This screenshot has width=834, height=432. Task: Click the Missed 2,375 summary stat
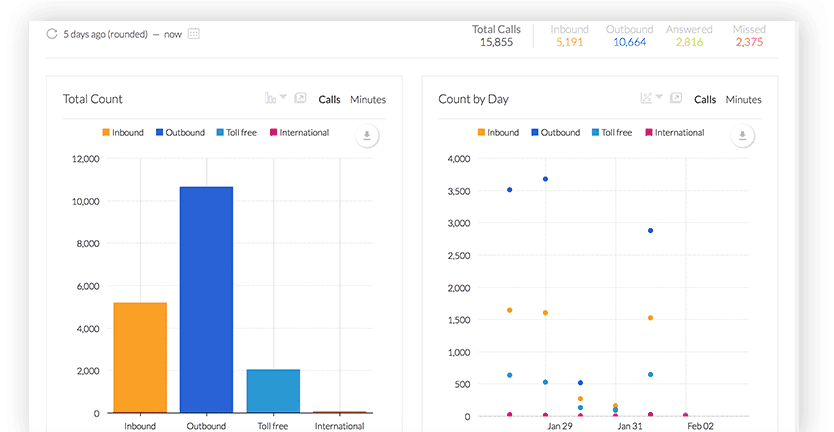point(749,36)
